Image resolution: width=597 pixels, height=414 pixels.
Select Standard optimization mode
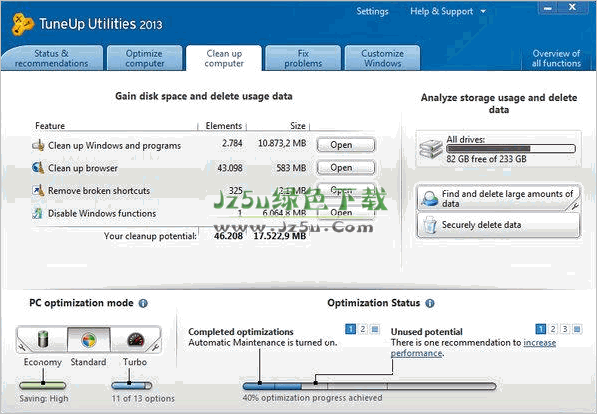pyautogui.click(x=89, y=339)
